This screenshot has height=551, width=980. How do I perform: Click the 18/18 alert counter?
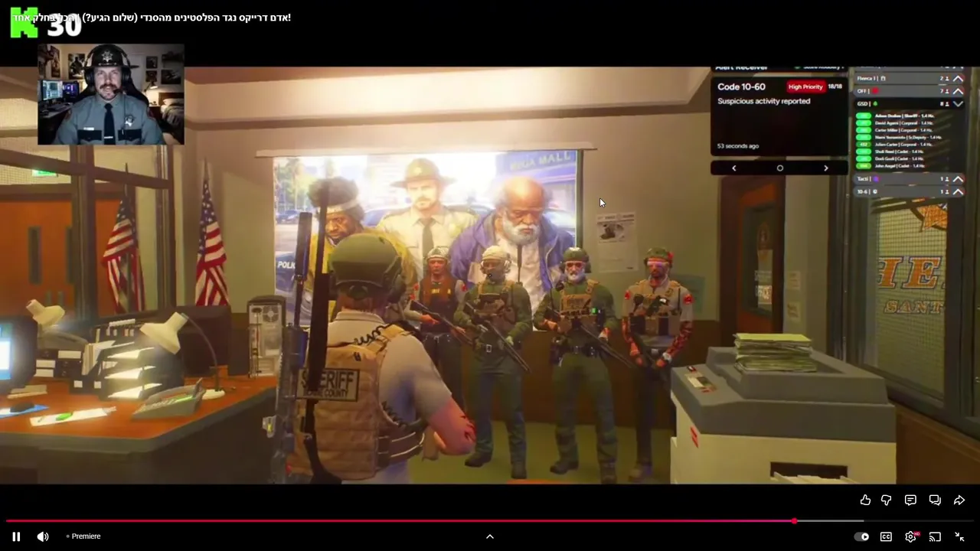click(x=835, y=86)
